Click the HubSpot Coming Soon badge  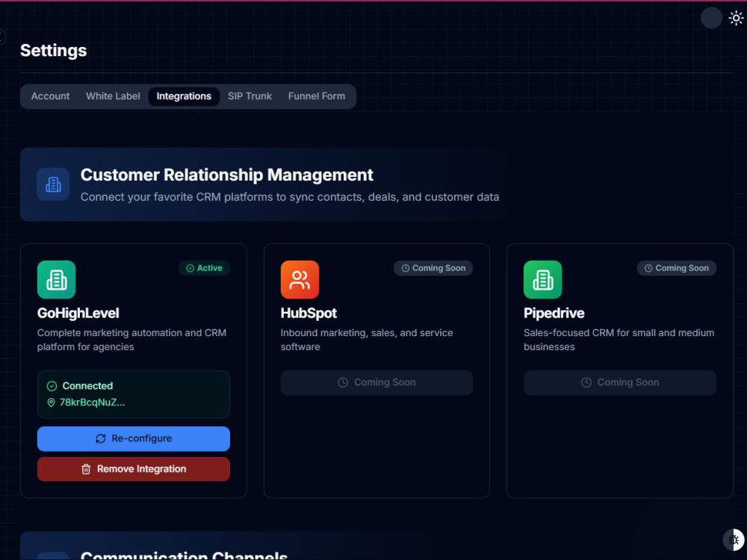[433, 268]
